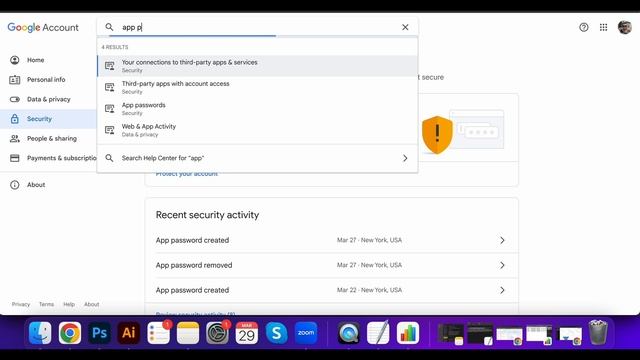The height and width of the screenshot is (360, 640).
Task: Select the 'Web & App Activity' result
Action: [257, 130]
